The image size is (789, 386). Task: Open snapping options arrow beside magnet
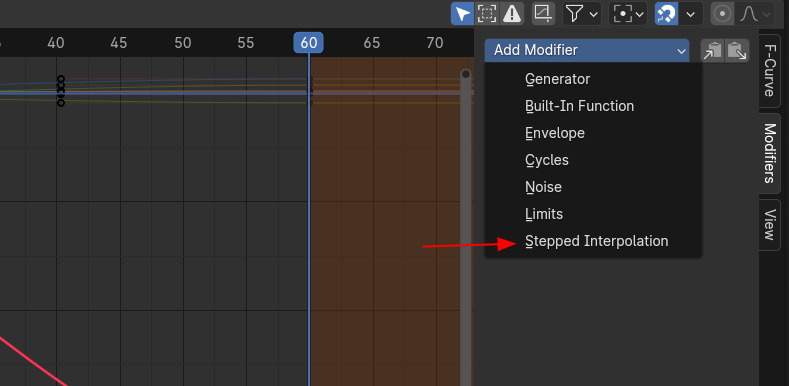coord(691,14)
